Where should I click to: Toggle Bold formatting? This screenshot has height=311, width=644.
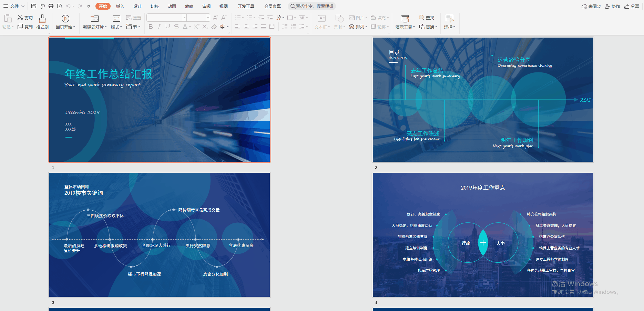tap(151, 27)
